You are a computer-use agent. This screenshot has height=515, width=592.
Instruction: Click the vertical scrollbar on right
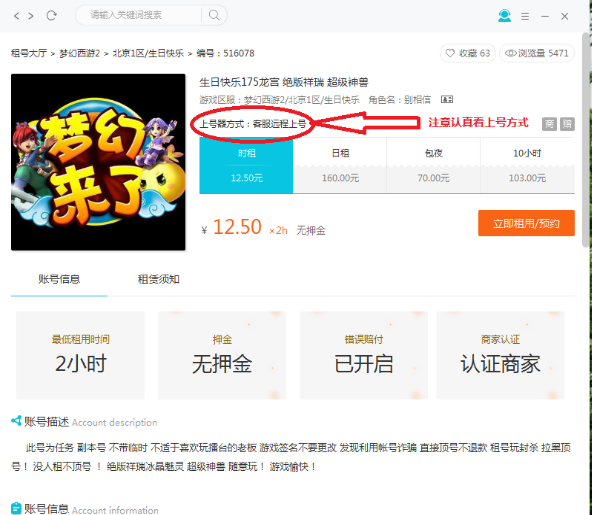click(586, 140)
